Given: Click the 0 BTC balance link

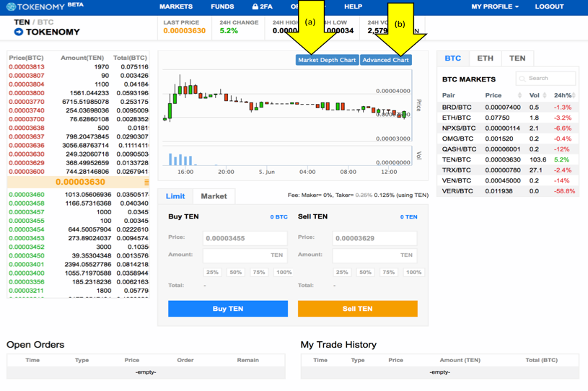Looking at the screenshot, I should 279,217.
